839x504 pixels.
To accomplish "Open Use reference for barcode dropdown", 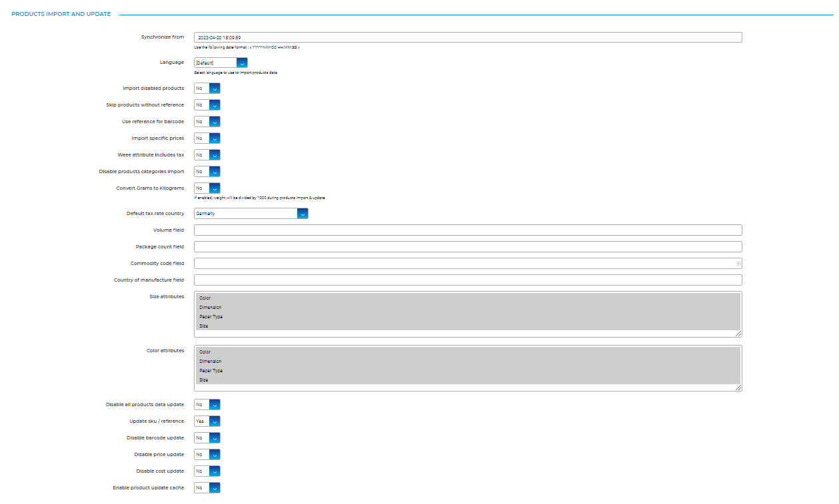I will (207, 122).
